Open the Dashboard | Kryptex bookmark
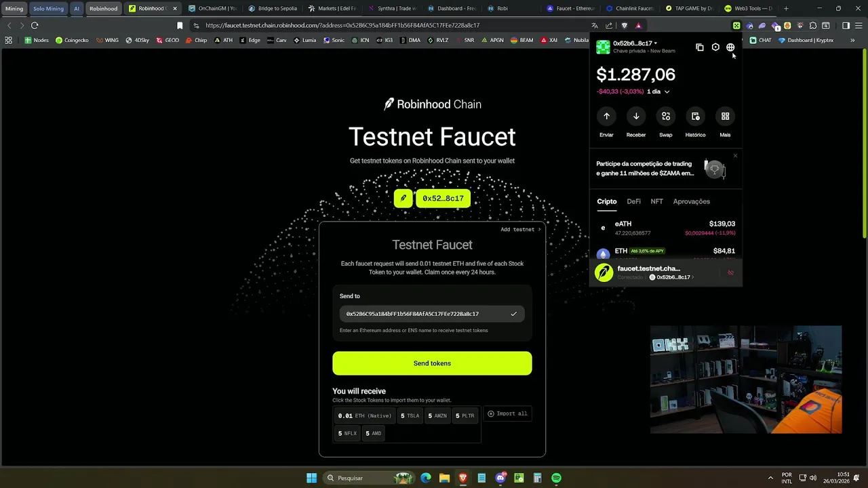The height and width of the screenshot is (488, 868). click(x=806, y=40)
